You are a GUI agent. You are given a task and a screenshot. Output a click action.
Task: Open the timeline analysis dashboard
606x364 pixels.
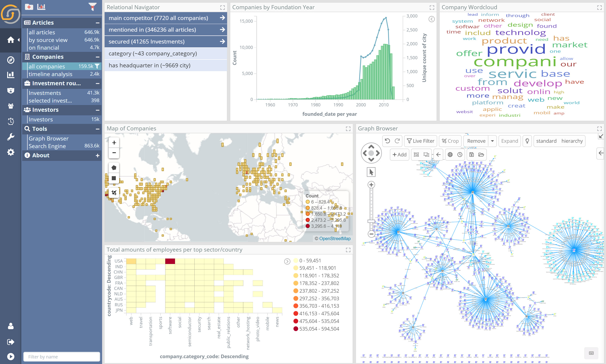pyautogui.click(x=50, y=74)
